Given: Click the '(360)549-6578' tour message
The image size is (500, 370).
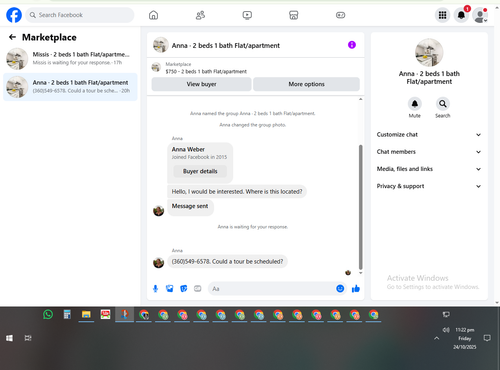Looking at the screenshot, I should tap(227, 262).
